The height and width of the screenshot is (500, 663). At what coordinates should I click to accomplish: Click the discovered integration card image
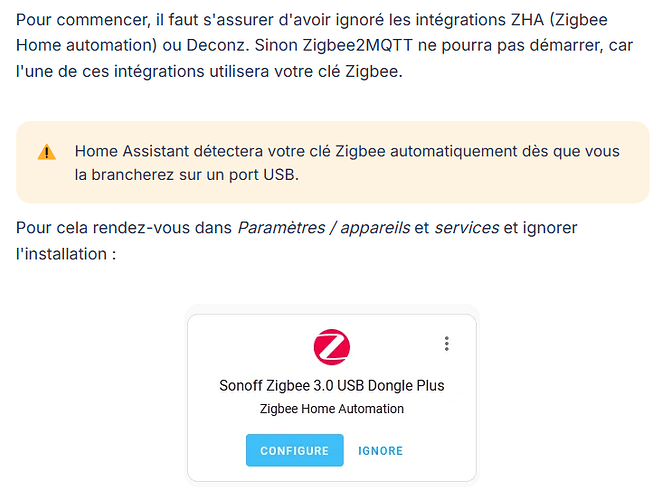332,397
